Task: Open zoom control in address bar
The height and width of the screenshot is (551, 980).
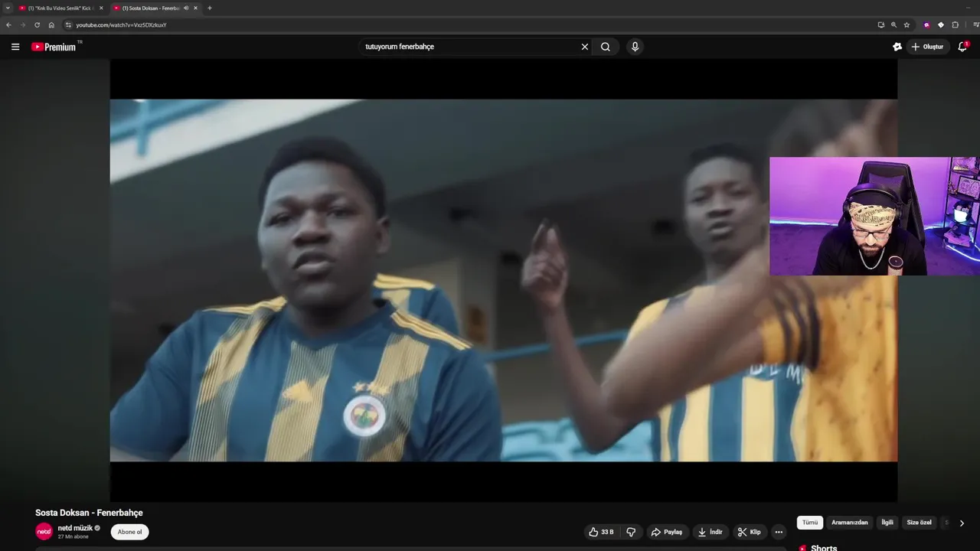Action: point(893,24)
